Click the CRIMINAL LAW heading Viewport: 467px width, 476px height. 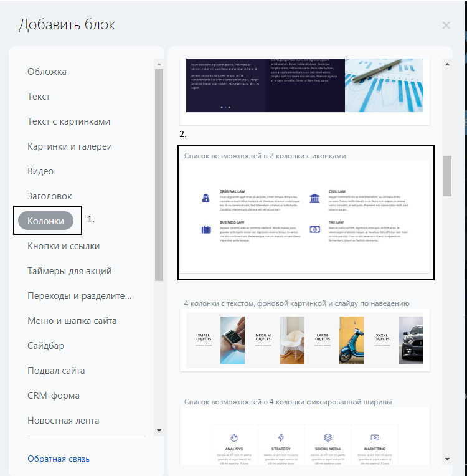pyautogui.click(x=232, y=191)
